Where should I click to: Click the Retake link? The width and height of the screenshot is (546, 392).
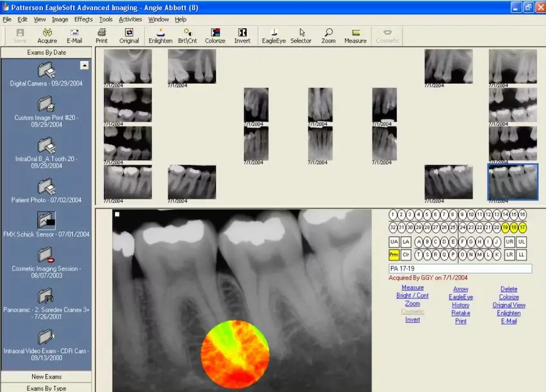pos(461,313)
